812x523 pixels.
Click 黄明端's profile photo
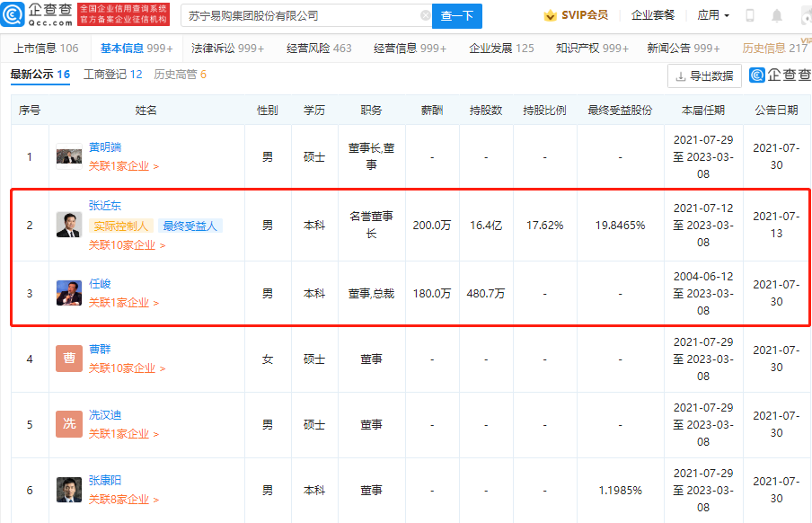point(69,156)
